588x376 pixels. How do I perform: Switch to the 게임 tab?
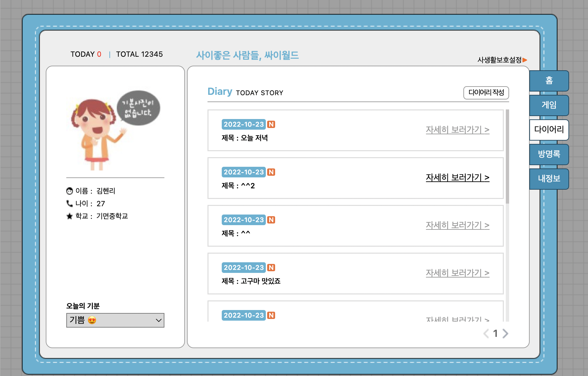click(x=549, y=105)
